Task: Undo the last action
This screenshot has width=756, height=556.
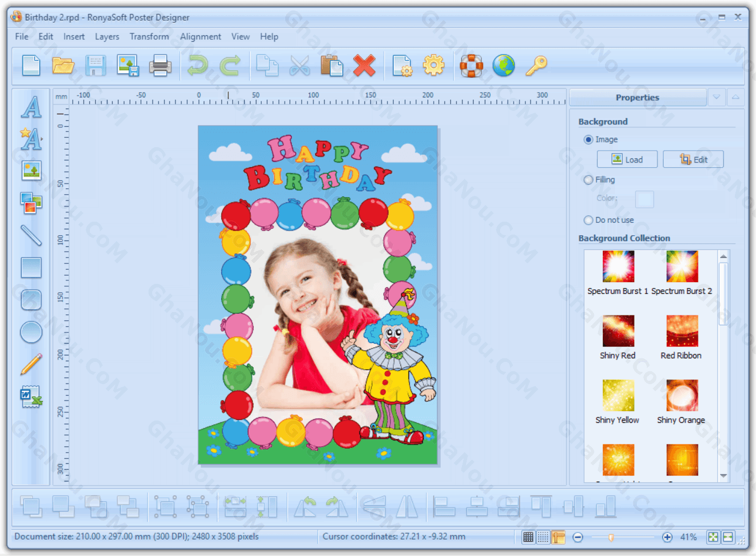Action: (198, 65)
